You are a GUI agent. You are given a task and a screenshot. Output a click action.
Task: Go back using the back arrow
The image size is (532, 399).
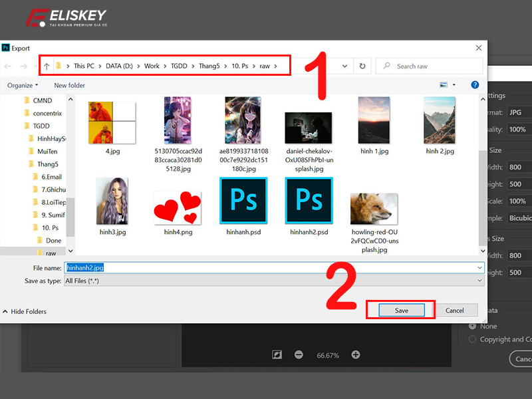click(x=8, y=66)
